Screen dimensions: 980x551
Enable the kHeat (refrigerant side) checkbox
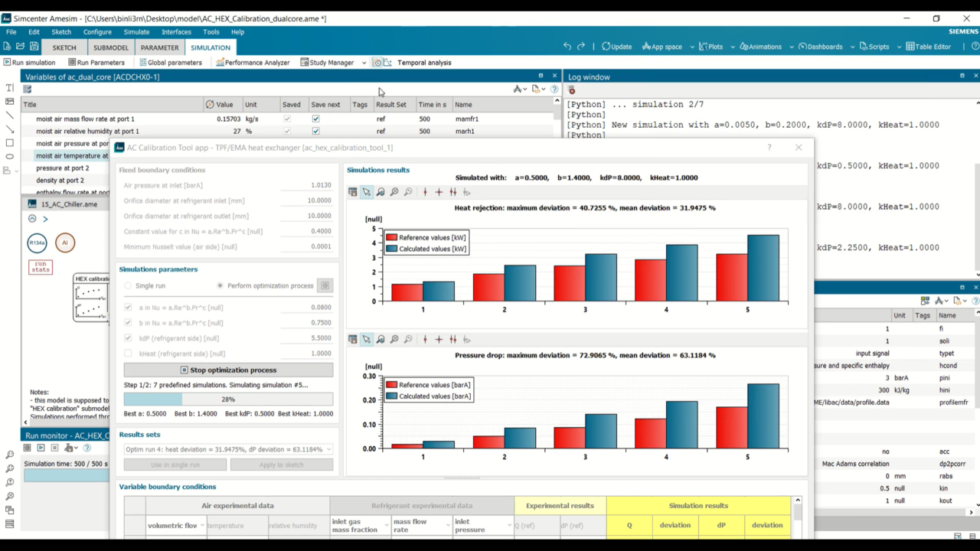click(128, 354)
